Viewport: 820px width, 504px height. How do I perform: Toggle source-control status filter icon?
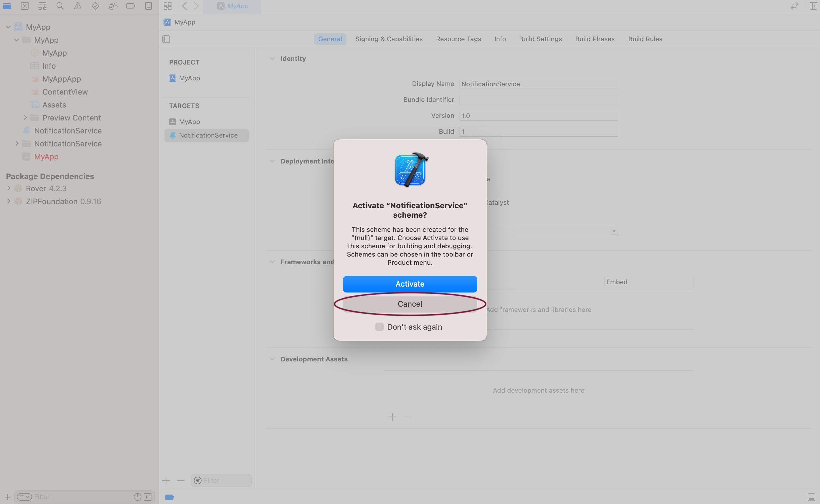148,497
